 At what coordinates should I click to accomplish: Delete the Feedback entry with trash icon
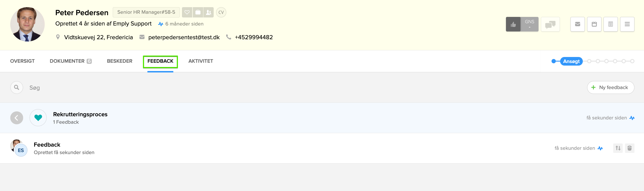pyautogui.click(x=629, y=148)
